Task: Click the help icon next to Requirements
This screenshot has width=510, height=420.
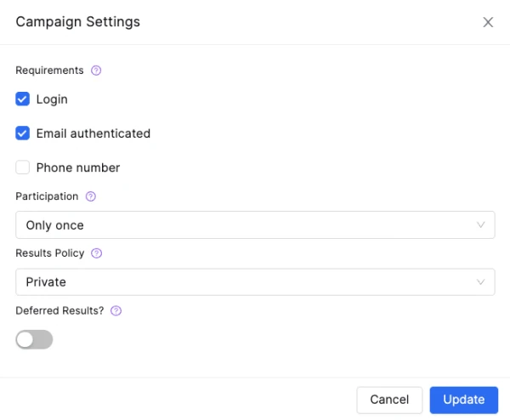Action: click(96, 71)
